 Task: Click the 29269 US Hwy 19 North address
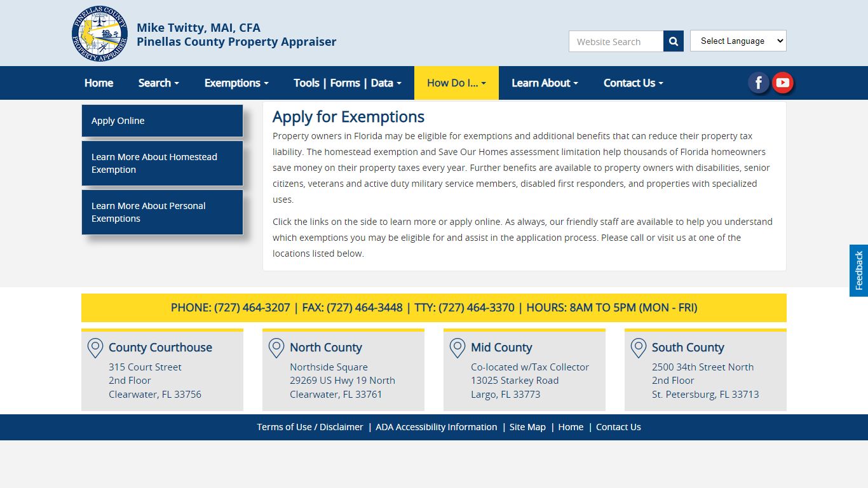click(342, 381)
